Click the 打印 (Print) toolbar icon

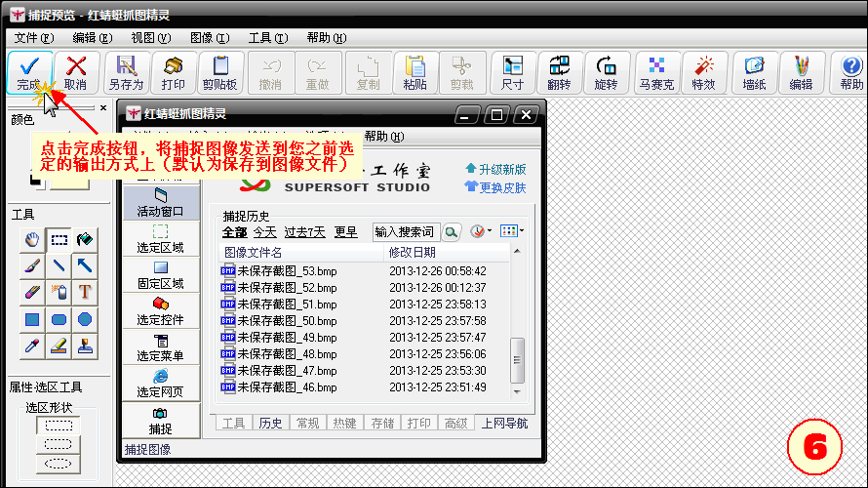tap(174, 73)
